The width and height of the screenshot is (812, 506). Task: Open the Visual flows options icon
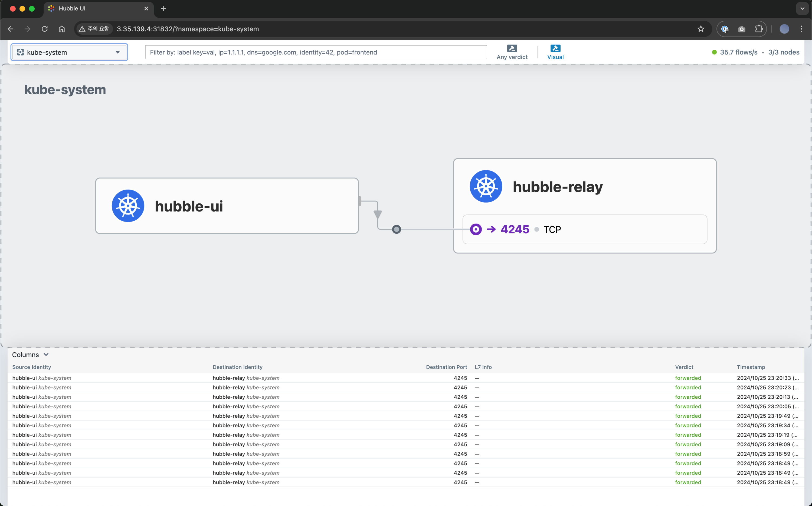click(555, 48)
